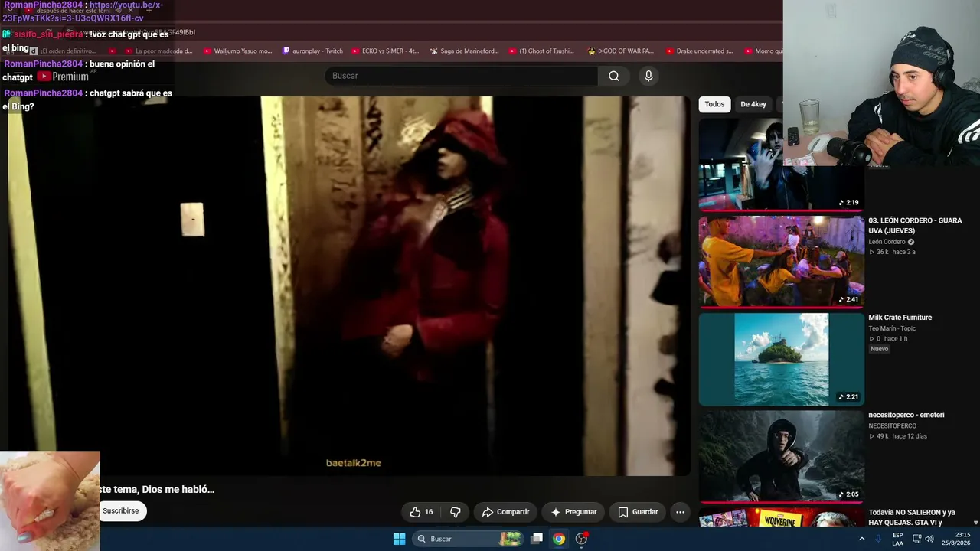Open the taskbar app with red notification dot

581,539
